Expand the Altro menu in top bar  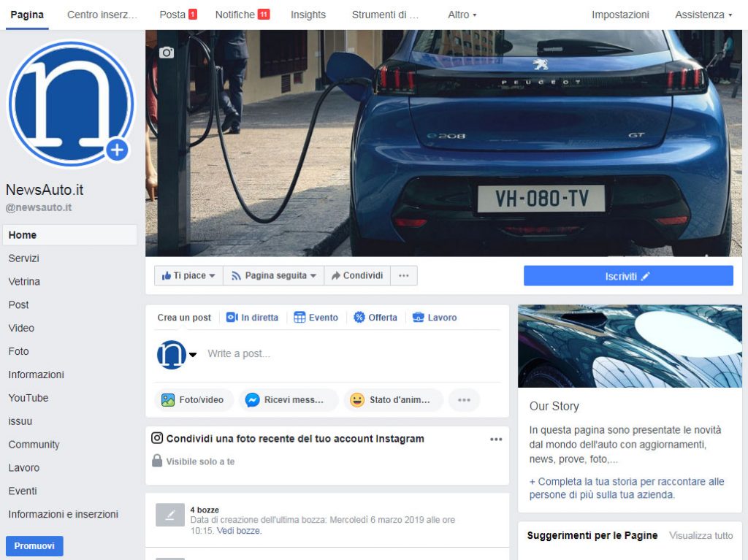pyautogui.click(x=462, y=15)
